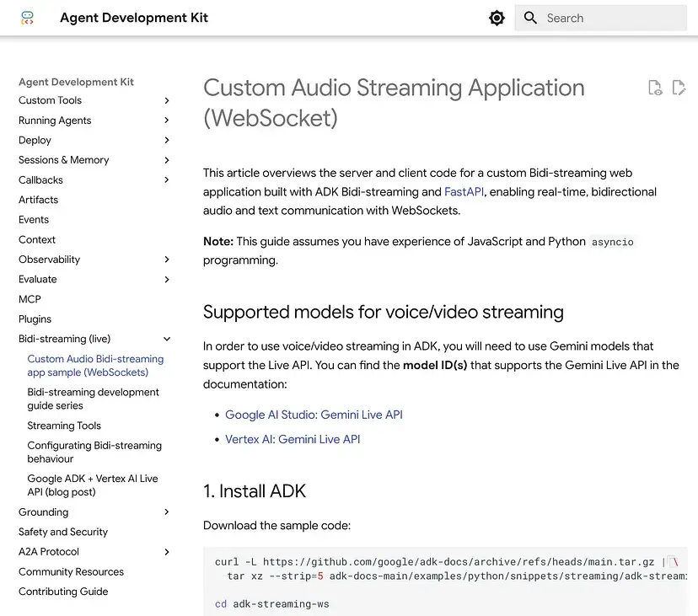Viewport: 698px width, 616px height.
Task: Expand the Sessions & Memory chevron
Action: (x=167, y=160)
